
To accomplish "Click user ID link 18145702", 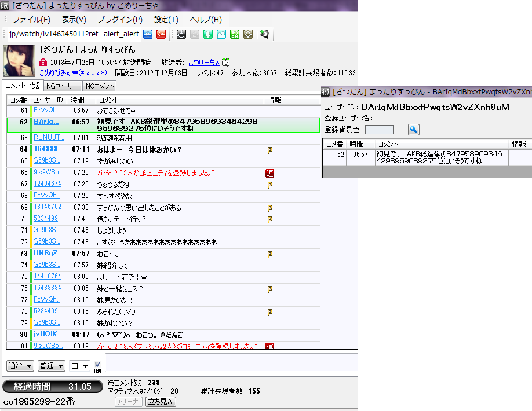I will pos(48,207).
